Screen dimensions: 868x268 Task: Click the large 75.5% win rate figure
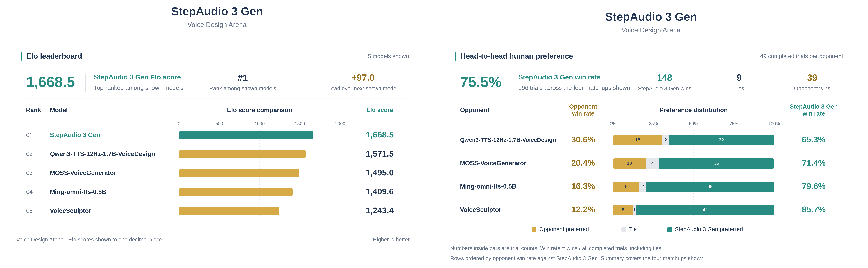coord(481,82)
